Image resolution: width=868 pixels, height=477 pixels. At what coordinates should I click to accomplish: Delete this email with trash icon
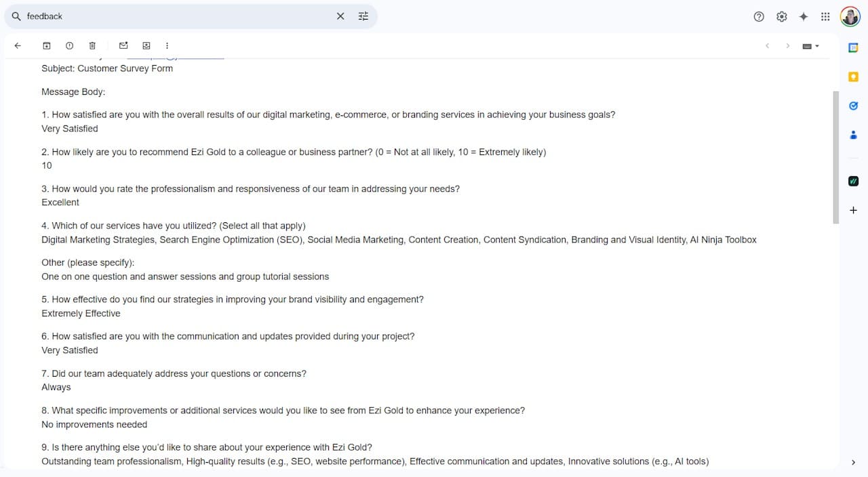point(92,45)
